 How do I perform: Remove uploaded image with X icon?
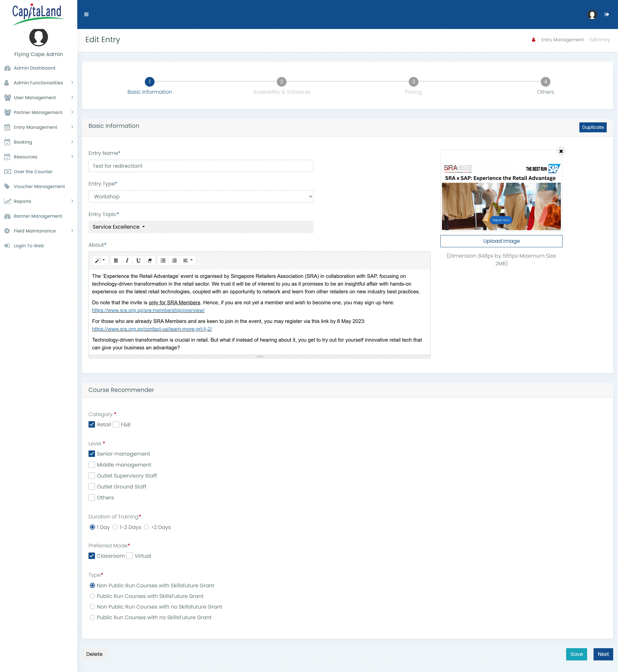pos(561,151)
